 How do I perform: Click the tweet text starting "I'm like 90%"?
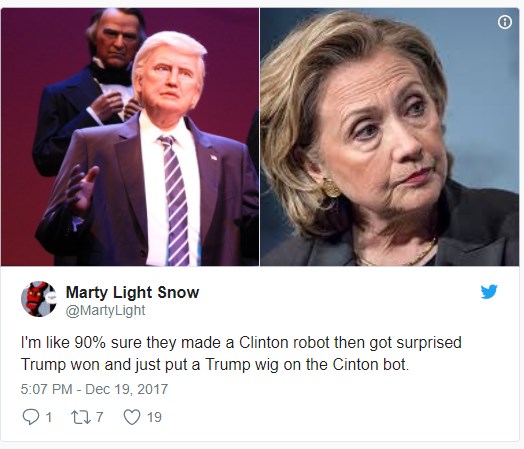pos(241,343)
